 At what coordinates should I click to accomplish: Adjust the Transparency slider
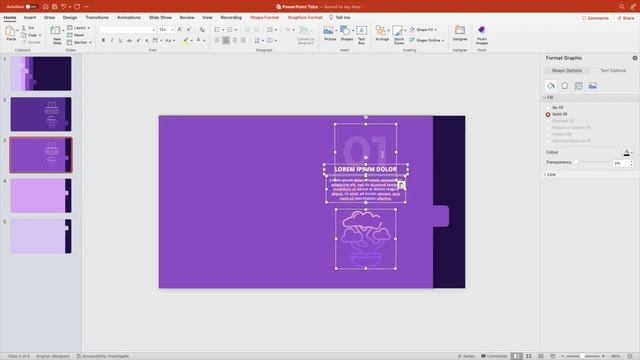(x=577, y=162)
